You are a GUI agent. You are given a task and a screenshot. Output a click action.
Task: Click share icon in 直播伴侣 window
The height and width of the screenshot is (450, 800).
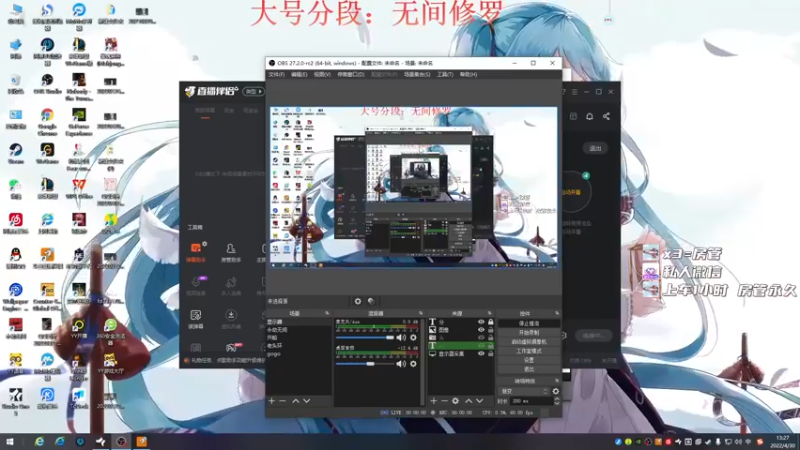pos(606,116)
